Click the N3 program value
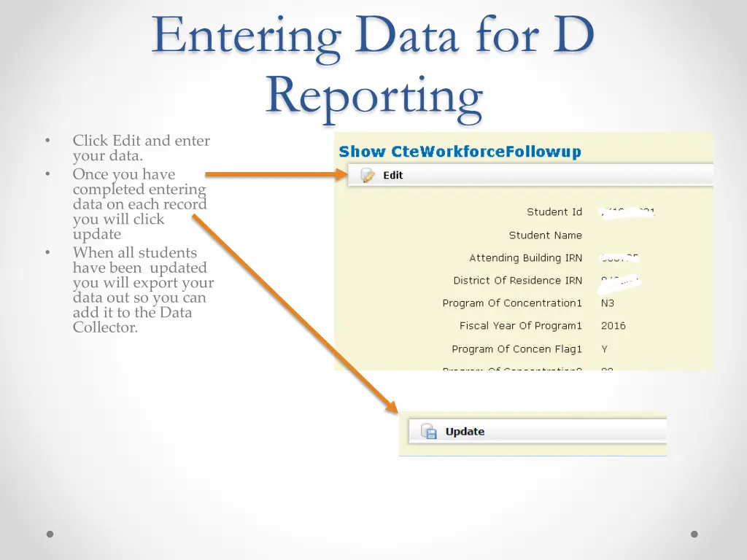Screen dimensions: 747x560 coord(608,303)
